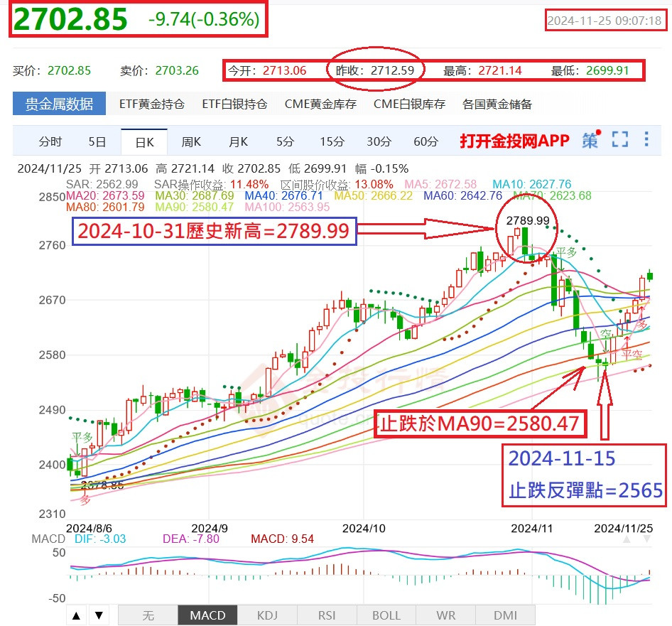Switch chart to 5日 view
Screen dimensions: 672x626
[x=97, y=141]
